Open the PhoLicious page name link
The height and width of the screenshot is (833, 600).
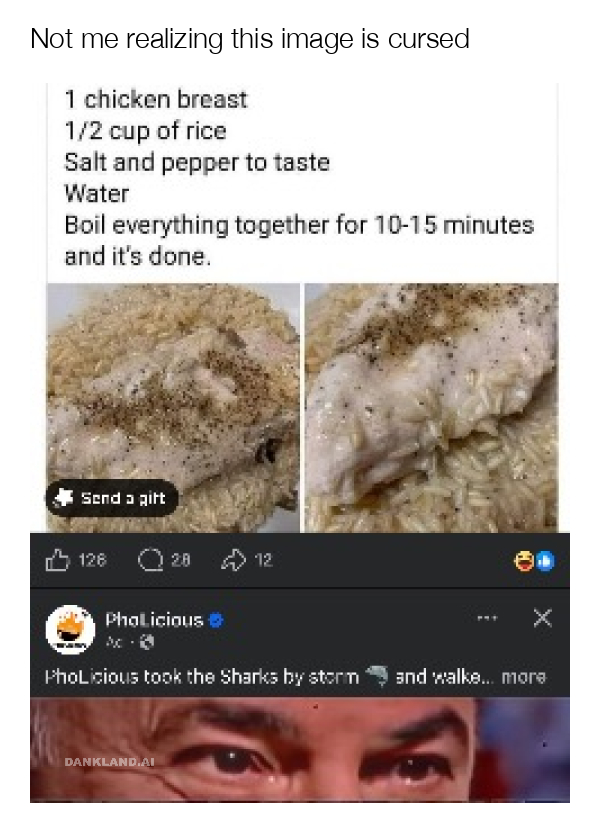pyautogui.click(x=154, y=620)
